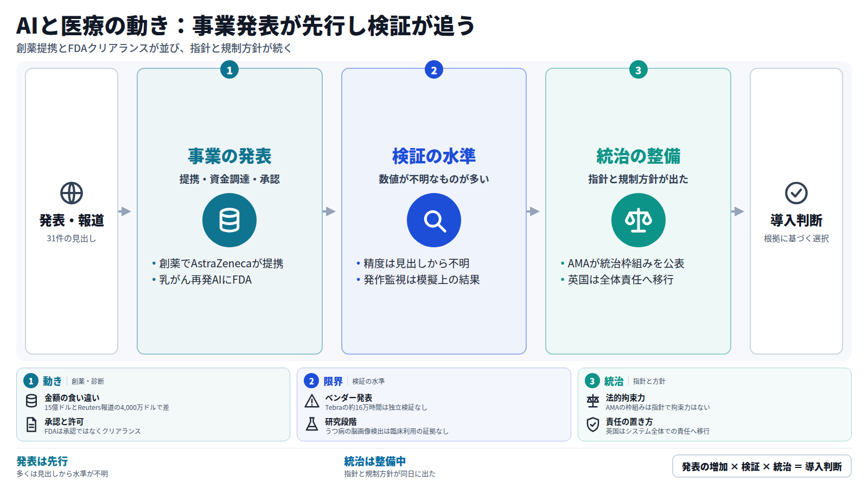Click the 提携・資金調達・承認 subheading
The height and width of the screenshot is (488, 868).
pos(229,179)
